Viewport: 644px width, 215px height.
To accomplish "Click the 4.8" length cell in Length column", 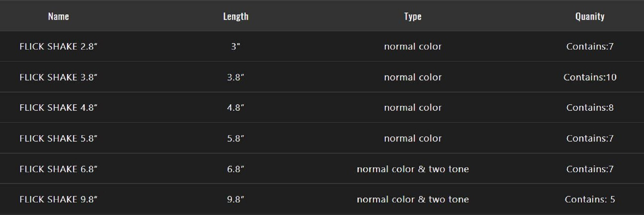I will tap(236, 107).
